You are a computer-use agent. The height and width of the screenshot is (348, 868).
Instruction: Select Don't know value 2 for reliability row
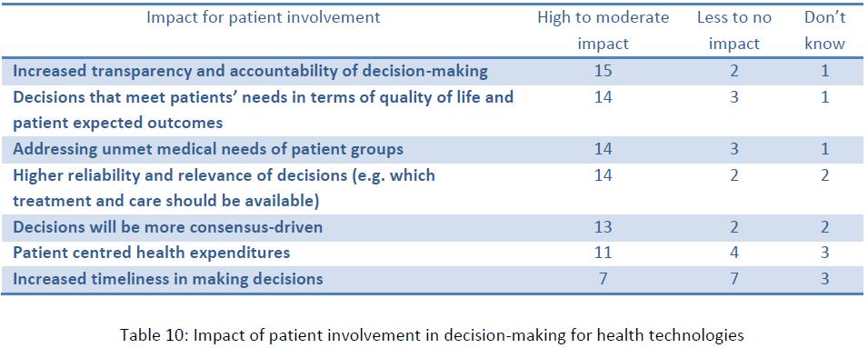tap(824, 175)
